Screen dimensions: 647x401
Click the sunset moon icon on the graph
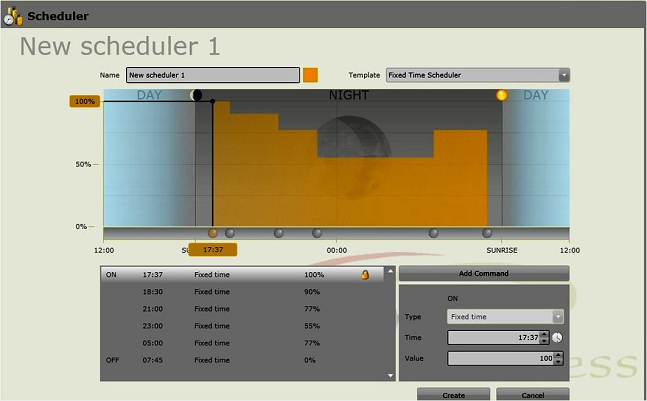click(197, 95)
